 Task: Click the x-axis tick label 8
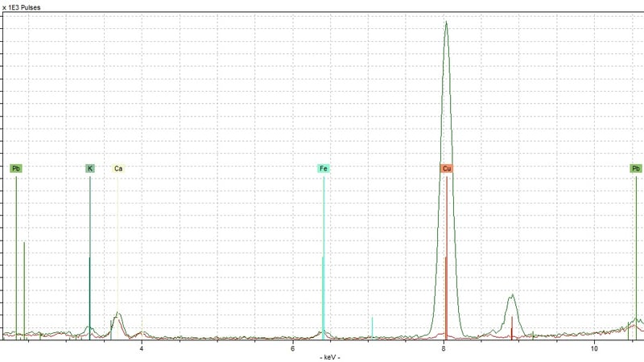pos(444,348)
